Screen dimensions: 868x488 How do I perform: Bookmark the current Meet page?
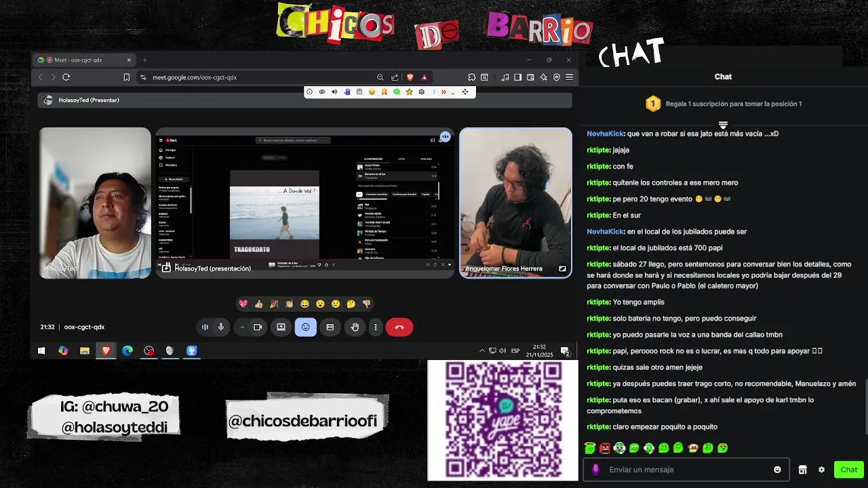pos(126,77)
